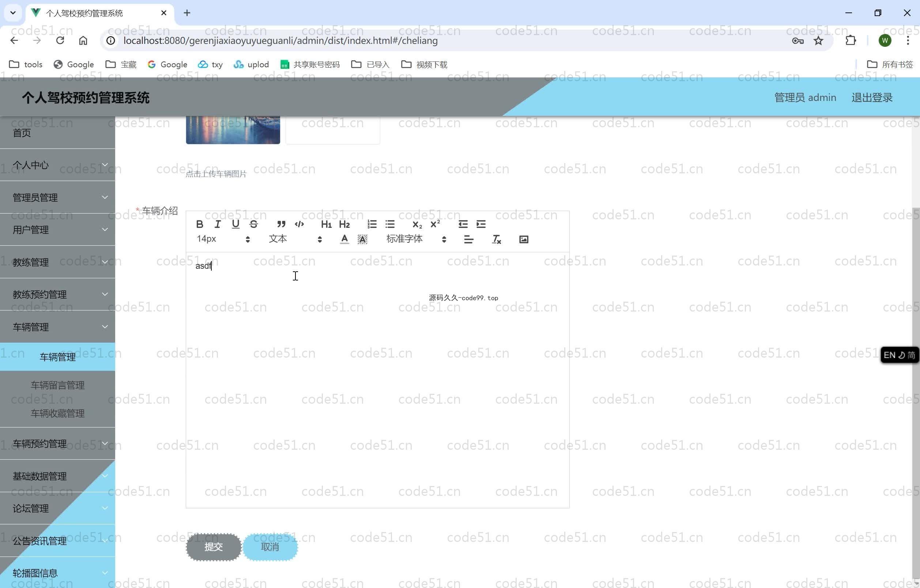Insert an image into the editor
Screen dimensions: 920x588
523,240
